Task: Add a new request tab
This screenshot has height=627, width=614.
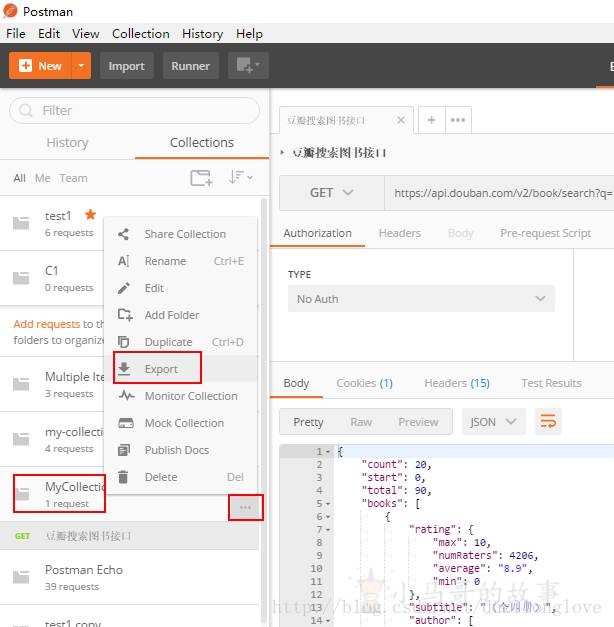Action: pos(431,120)
